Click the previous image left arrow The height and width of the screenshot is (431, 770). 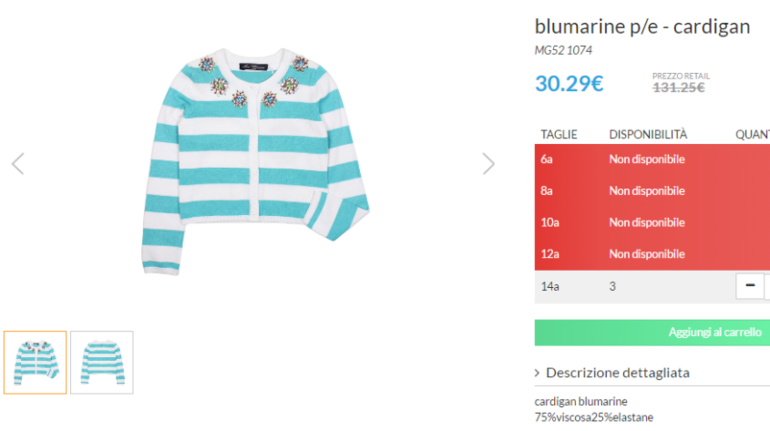coord(17,164)
